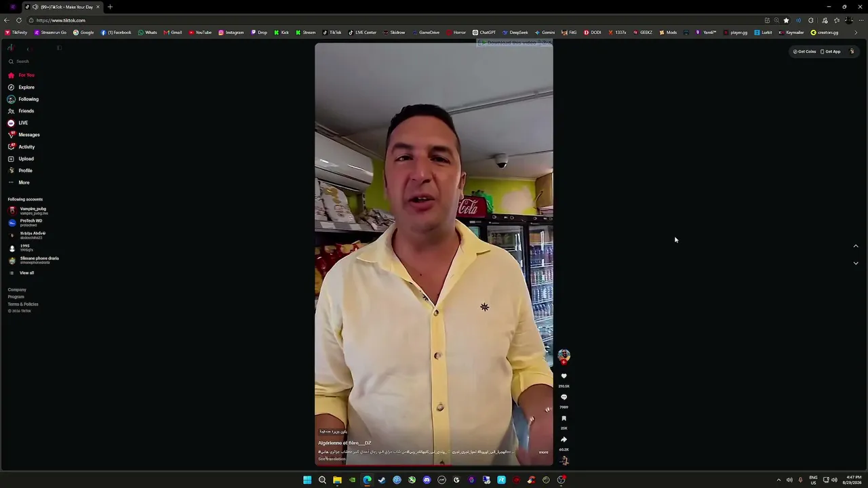Open the Google bookmark
Viewport: 868px width, 488px height.
pos(83,33)
